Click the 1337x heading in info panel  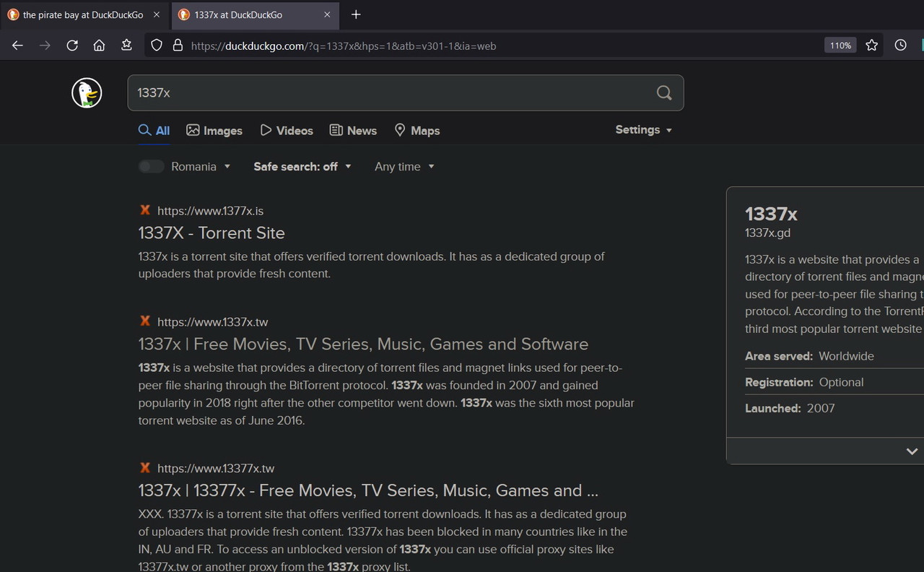point(771,214)
